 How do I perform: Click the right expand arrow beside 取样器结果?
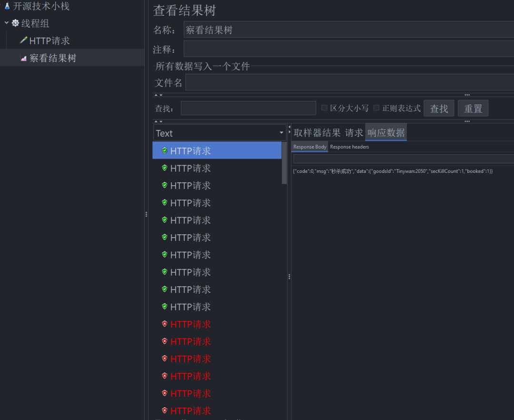(x=289, y=132)
